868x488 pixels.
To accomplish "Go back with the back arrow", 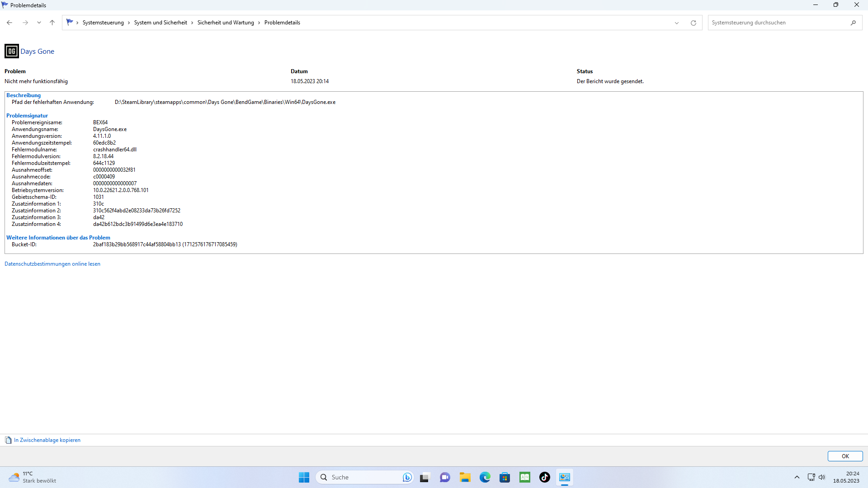I will pyautogui.click(x=9, y=23).
